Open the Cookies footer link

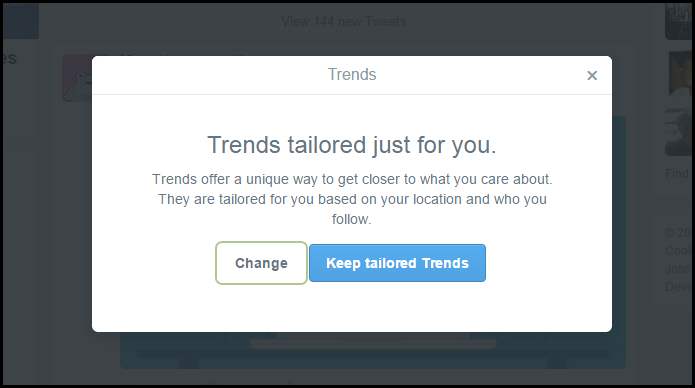(x=678, y=251)
